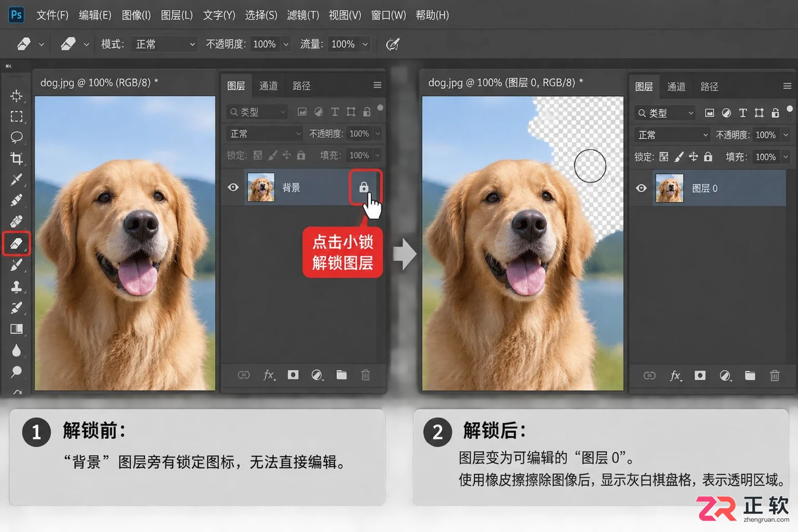Toggle layer filtering switch in 背景 layer panel
Image resolution: width=798 pixels, height=532 pixels.
coord(380,108)
